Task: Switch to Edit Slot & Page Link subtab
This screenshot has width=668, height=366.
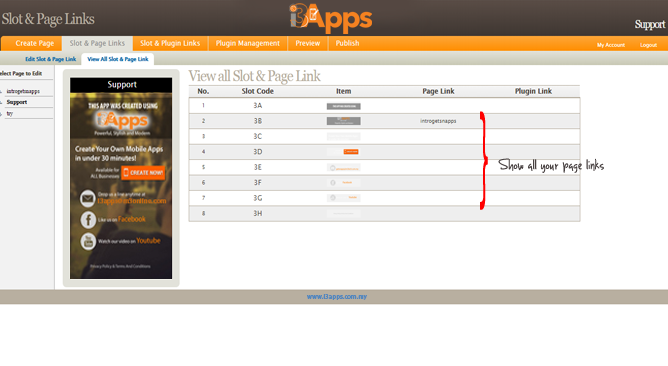Action: click(50, 59)
